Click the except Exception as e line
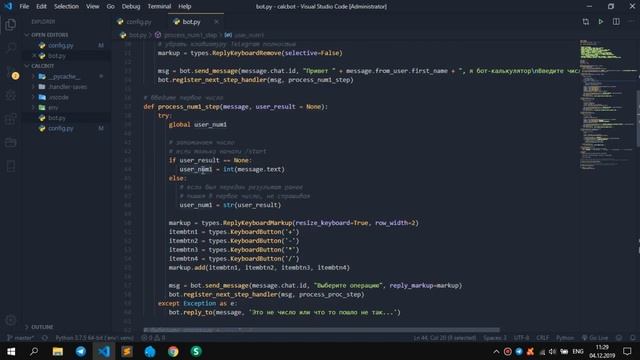 point(197,303)
